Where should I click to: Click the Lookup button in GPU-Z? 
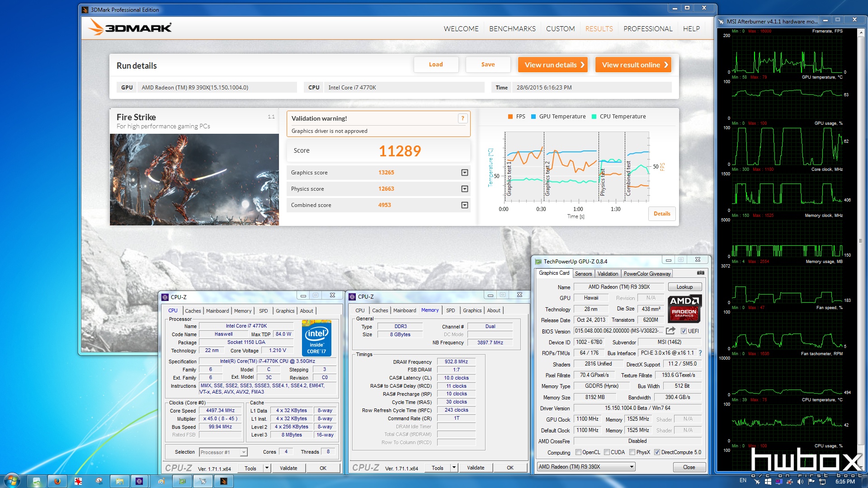click(x=684, y=287)
